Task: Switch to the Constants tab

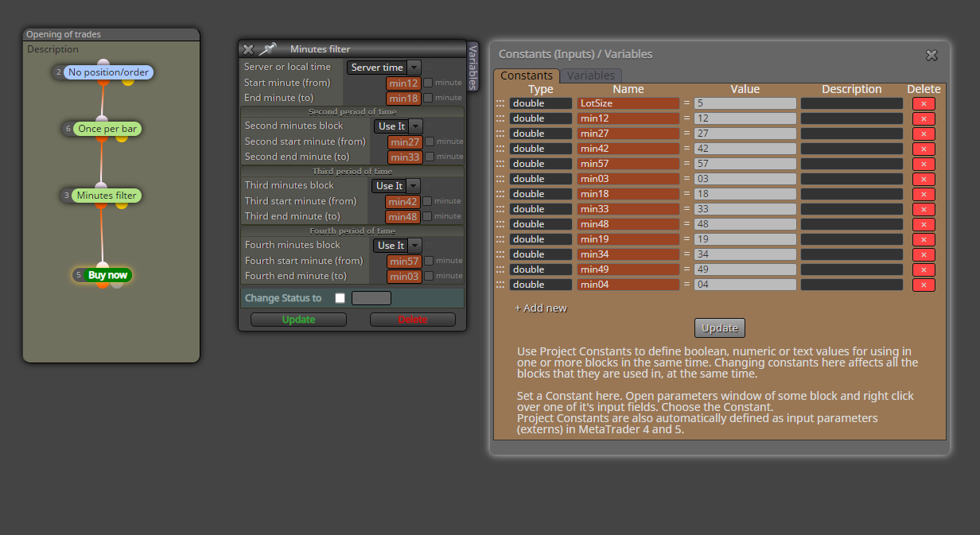Action: point(527,76)
